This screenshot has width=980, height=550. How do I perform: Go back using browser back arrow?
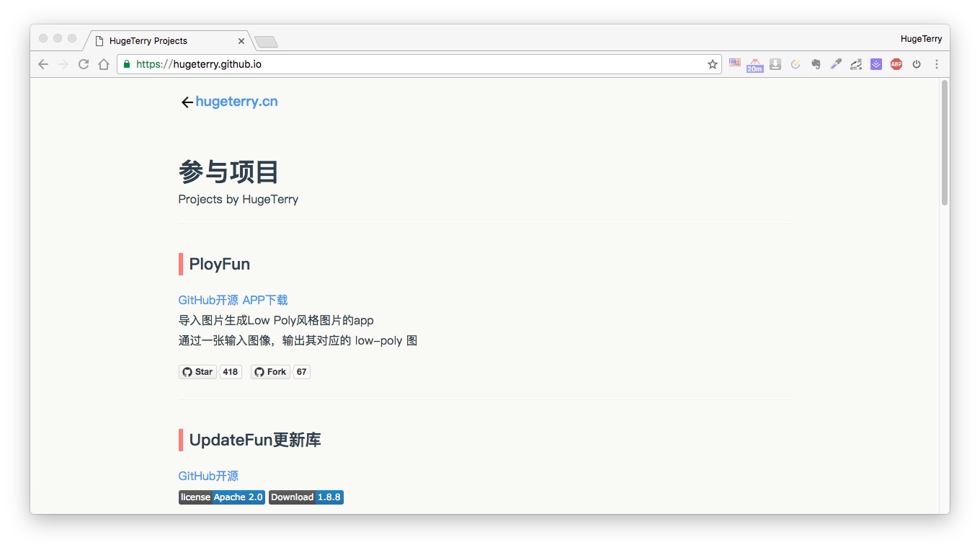(x=43, y=64)
